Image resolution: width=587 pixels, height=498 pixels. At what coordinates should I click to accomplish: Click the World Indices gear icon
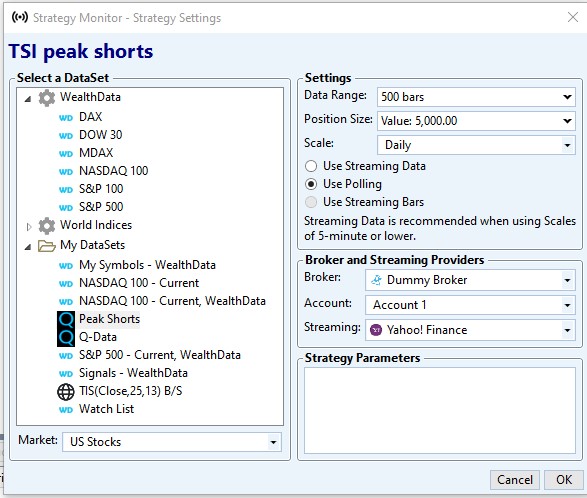point(46,226)
